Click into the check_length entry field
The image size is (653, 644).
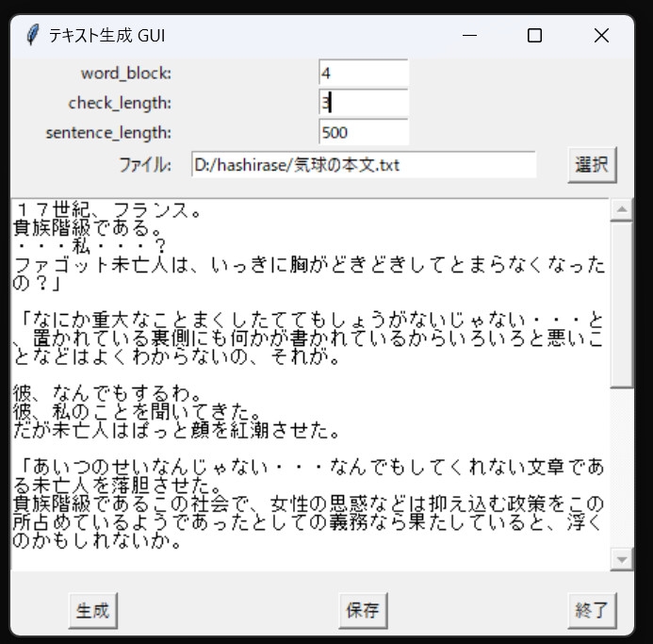(x=364, y=103)
